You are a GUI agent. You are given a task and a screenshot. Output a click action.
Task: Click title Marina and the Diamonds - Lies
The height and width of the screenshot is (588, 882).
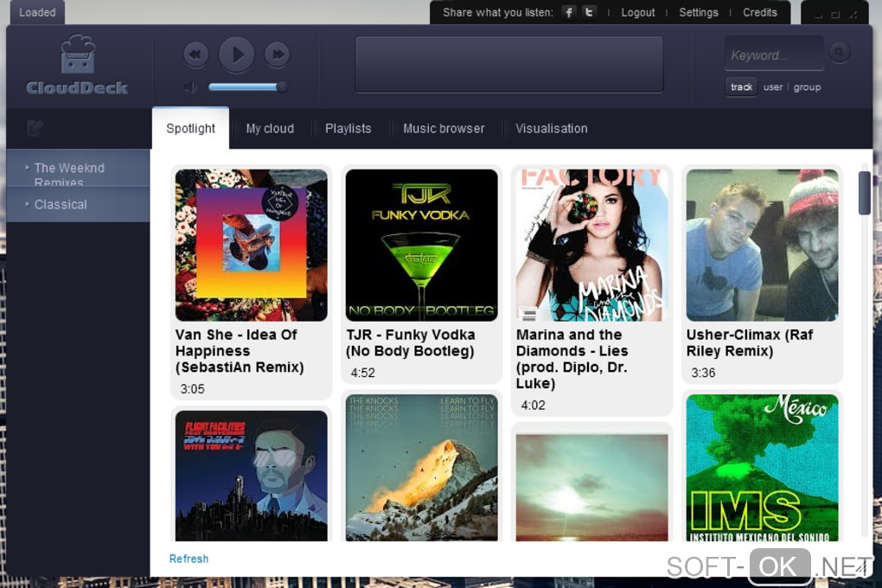point(572,359)
